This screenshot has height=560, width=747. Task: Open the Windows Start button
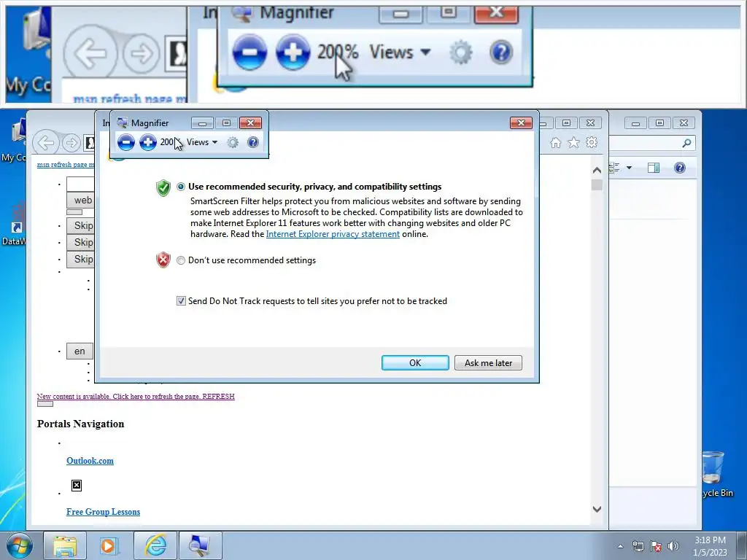coord(20,545)
